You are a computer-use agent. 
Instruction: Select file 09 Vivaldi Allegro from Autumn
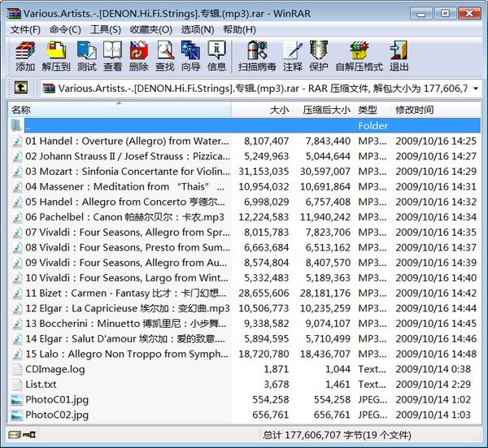click(x=245, y=263)
